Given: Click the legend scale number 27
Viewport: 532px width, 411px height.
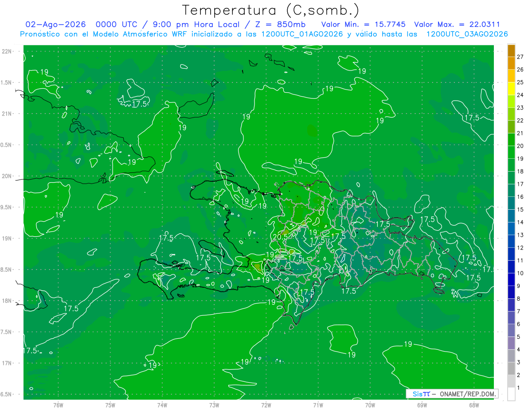Looking at the screenshot, I should click(x=520, y=57).
